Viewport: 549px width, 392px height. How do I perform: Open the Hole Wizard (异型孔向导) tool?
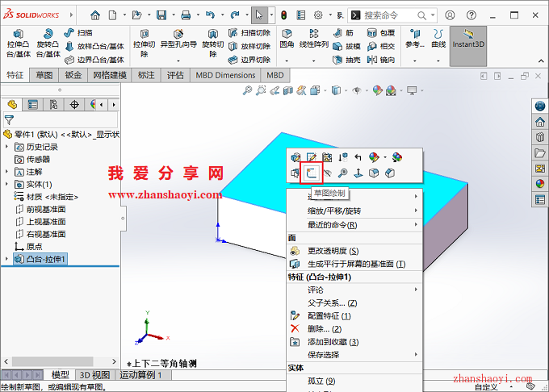[177, 44]
